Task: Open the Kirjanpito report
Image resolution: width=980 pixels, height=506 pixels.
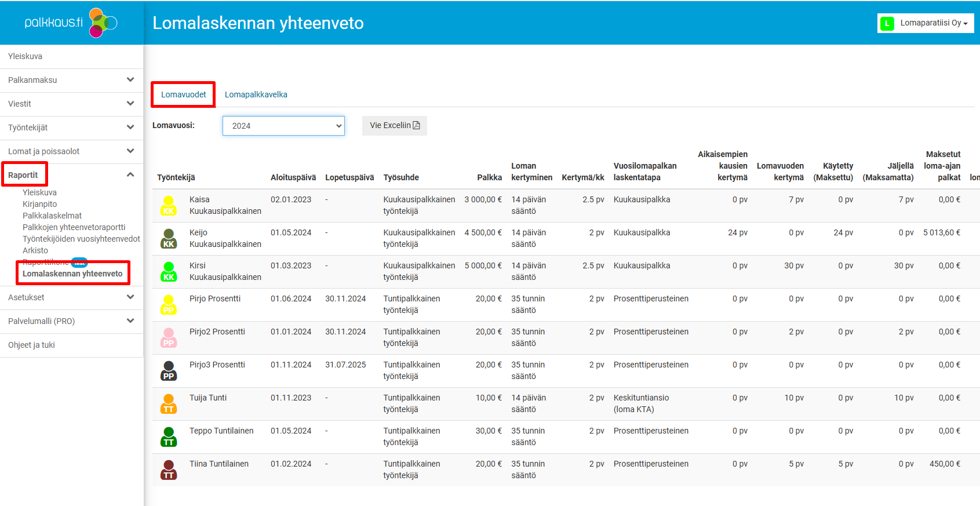Action: click(39, 204)
